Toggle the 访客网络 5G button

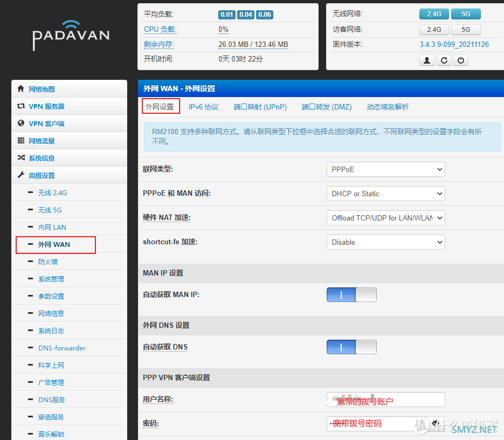click(466, 30)
